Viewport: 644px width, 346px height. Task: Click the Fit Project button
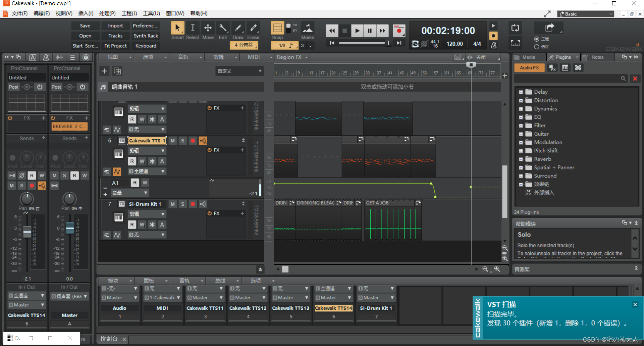click(x=115, y=46)
